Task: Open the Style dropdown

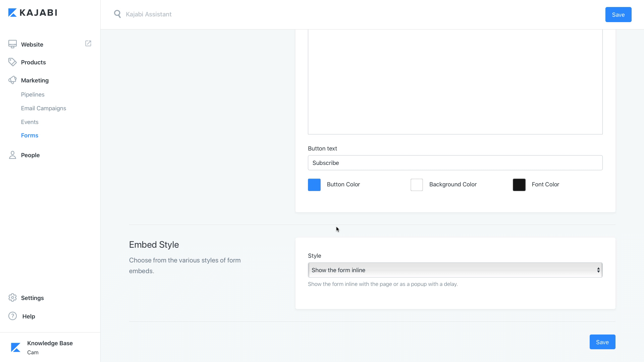Action: tap(455, 270)
